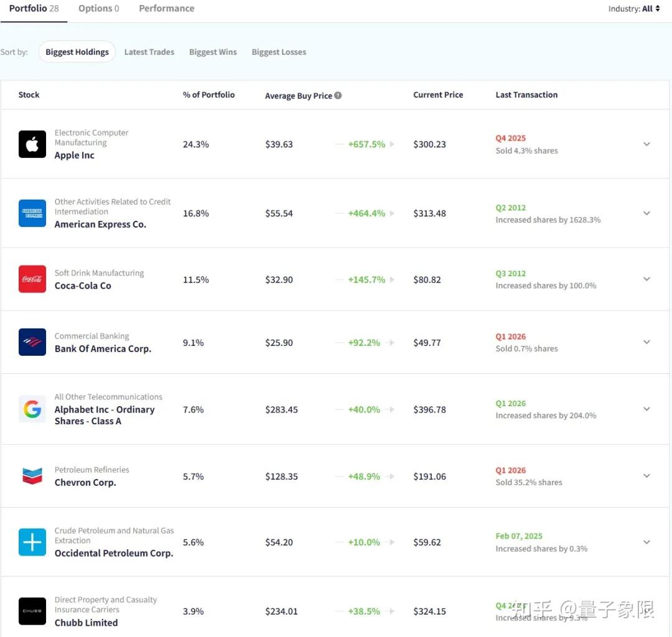Click the arrow next to Chevron +48.9%
The width and height of the screenshot is (672, 637).
tap(390, 477)
